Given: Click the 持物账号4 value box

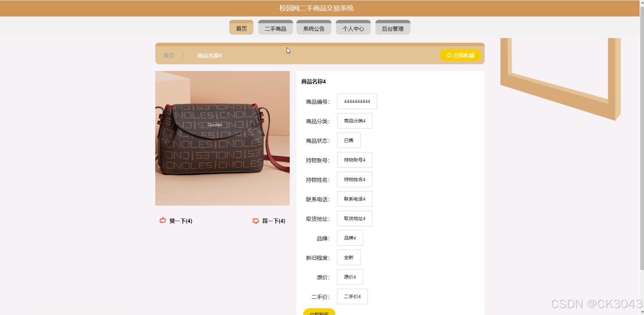Looking at the screenshot, I should point(355,160).
